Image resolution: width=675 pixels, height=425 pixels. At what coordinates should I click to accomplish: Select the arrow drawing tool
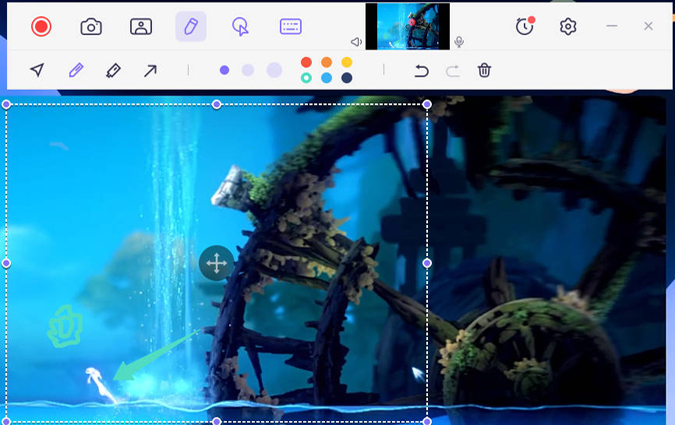pyautogui.click(x=150, y=70)
